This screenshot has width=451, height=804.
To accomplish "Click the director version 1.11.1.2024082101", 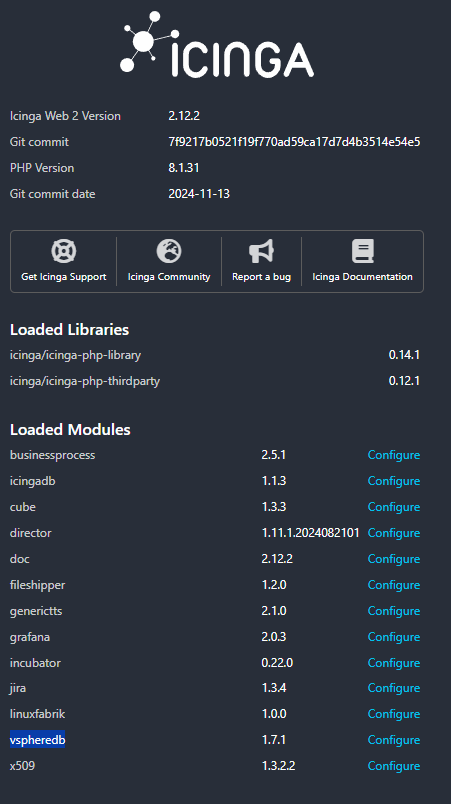I will click(311, 533).
